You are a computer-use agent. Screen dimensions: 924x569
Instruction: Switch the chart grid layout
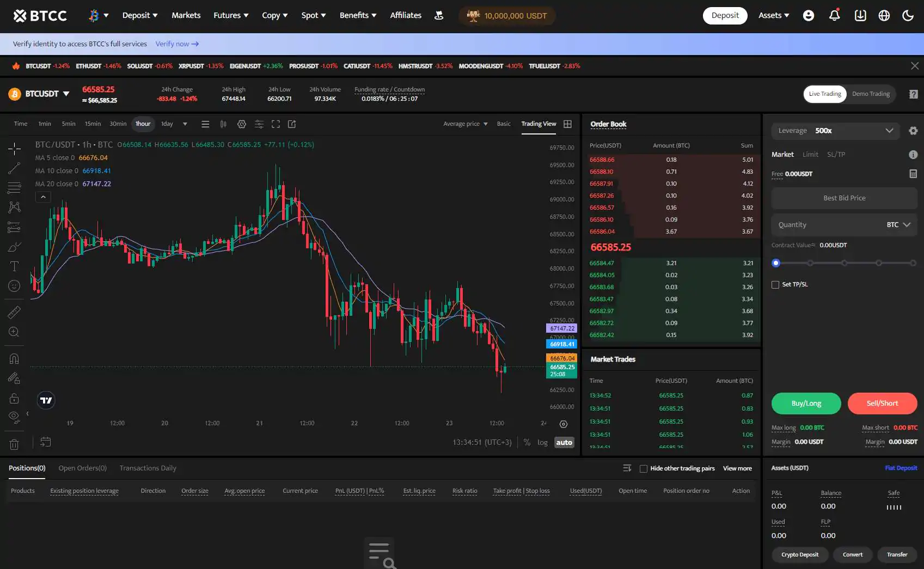coord(567,124)
